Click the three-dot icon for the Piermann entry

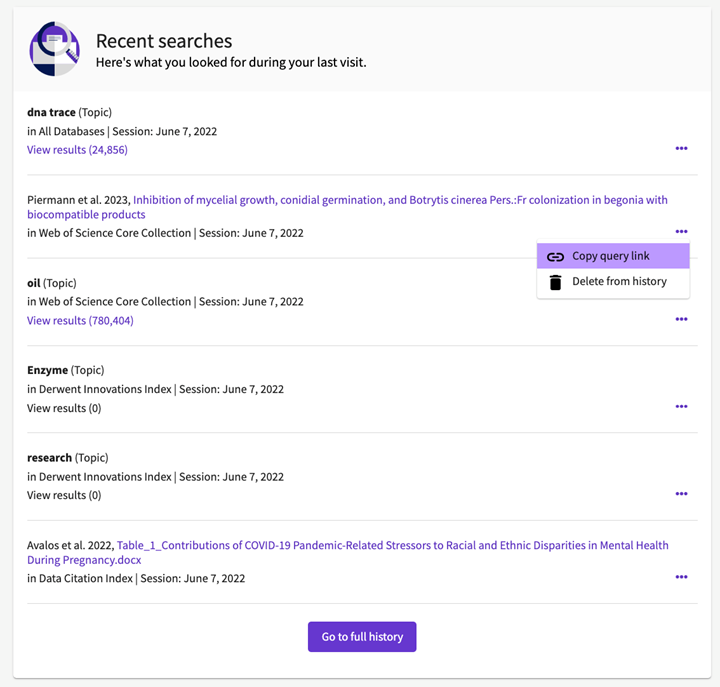pyautogui.click(x=681, y=231)
